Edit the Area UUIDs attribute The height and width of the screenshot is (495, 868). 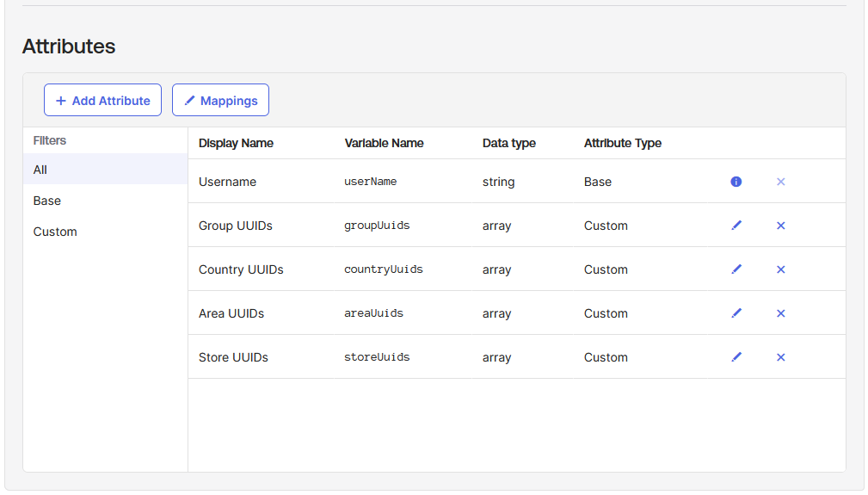tap(736, 312)
